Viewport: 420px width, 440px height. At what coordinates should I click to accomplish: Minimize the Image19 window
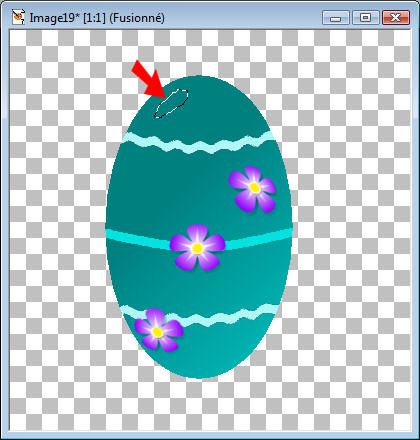click(x=335, y=18)
